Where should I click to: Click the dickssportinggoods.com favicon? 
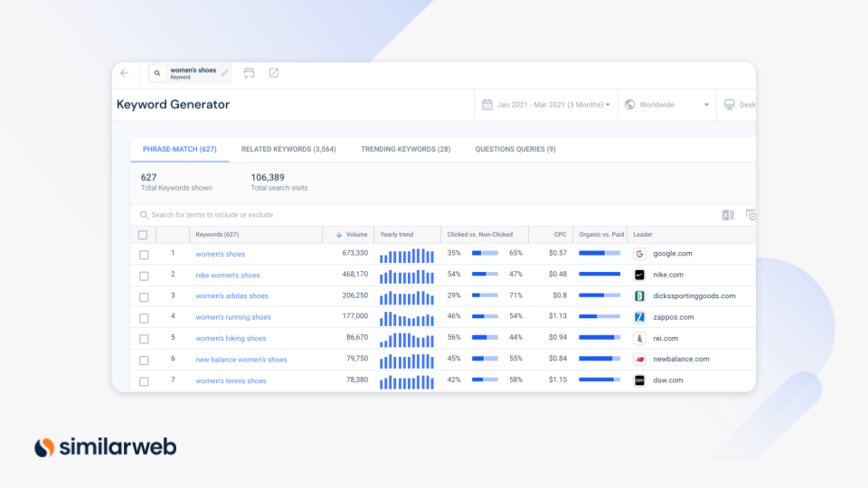(639, 296)
